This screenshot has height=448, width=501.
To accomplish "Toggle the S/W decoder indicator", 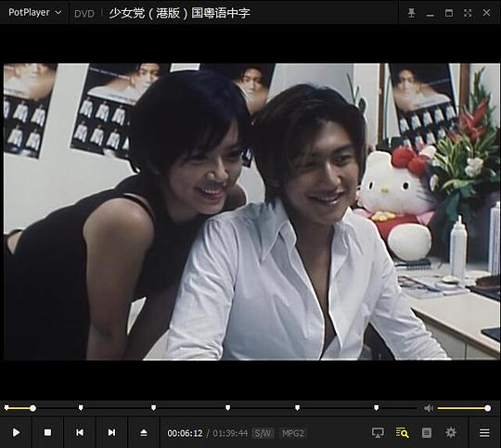I will click(263, 433).
